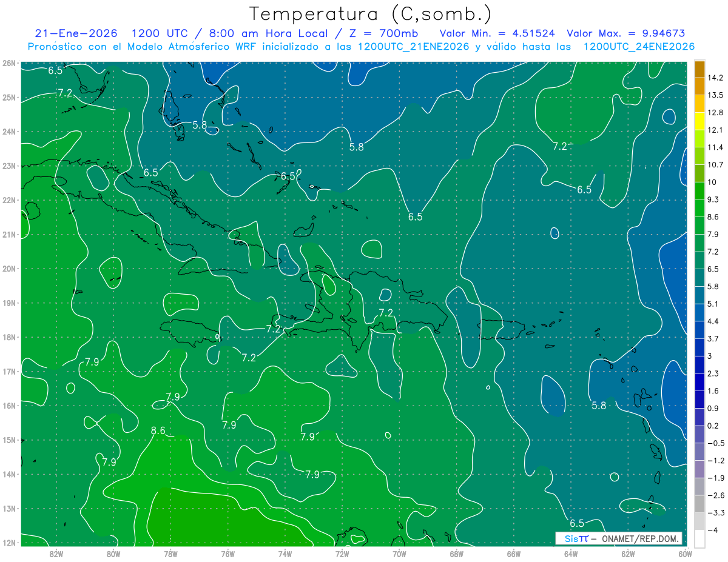The height and width of the screenshot is (562, 728).
Task: Click the '78W' longitude axis label
Action: click(170, 554)
